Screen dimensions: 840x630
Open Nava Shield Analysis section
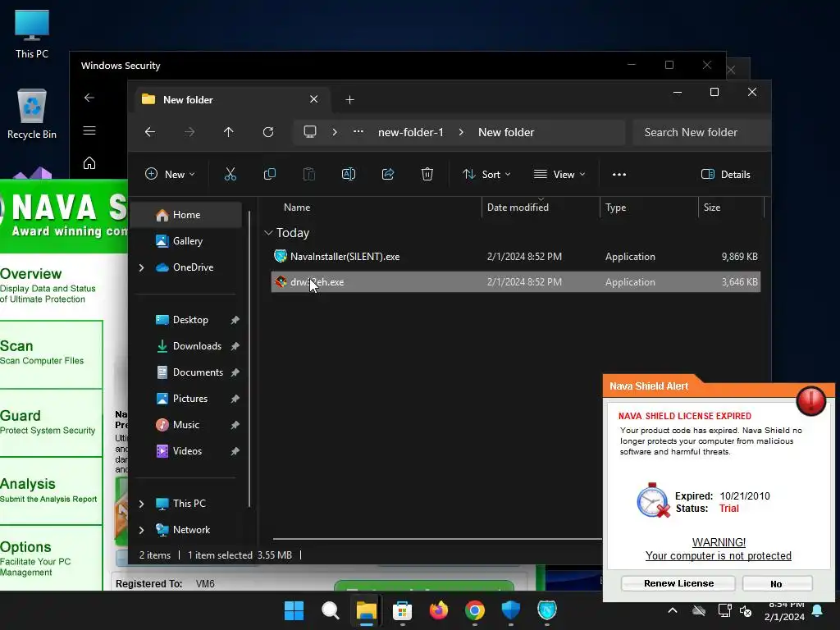[x=51, y=491]
